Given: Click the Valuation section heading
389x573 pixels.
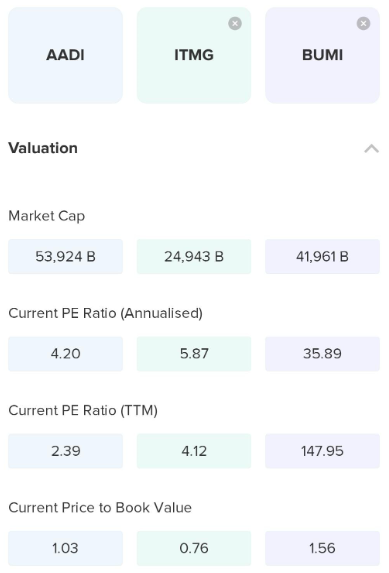Looking at the screenshot, I should point(43,148).
